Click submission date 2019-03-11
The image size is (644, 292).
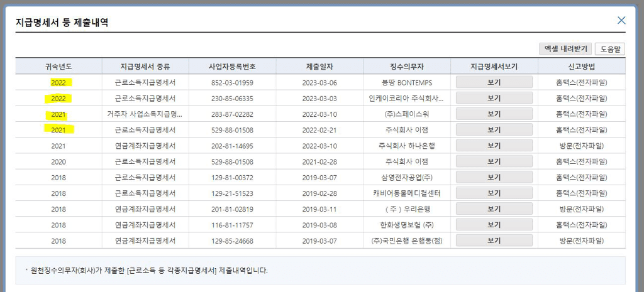pyautogui.click(x=319, y=209)
